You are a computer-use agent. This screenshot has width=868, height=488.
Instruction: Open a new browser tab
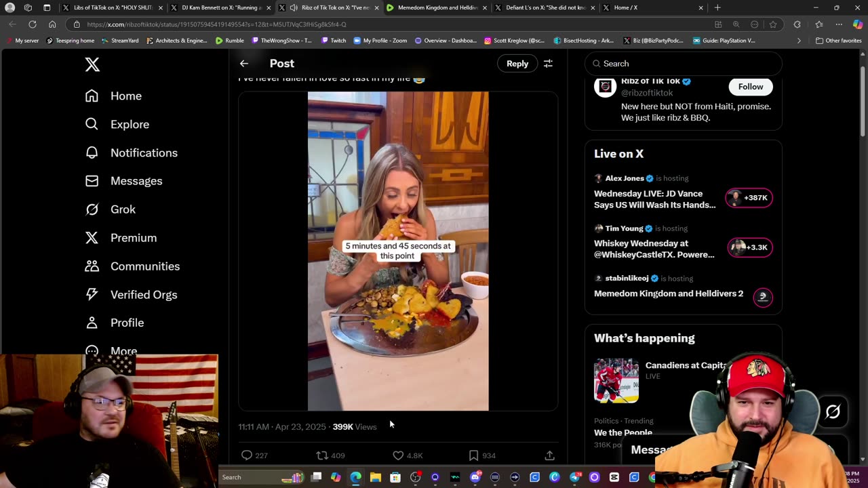[717, 7]
